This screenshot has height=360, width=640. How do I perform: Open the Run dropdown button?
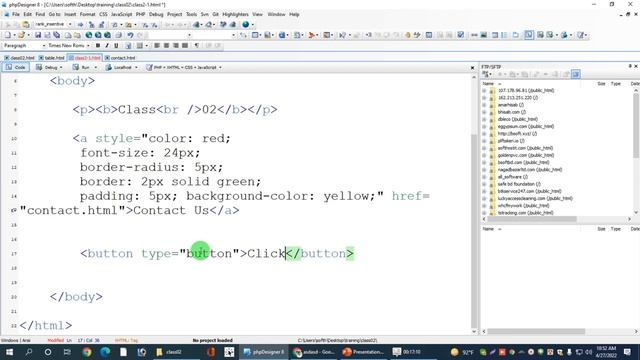tap(85, 67)
